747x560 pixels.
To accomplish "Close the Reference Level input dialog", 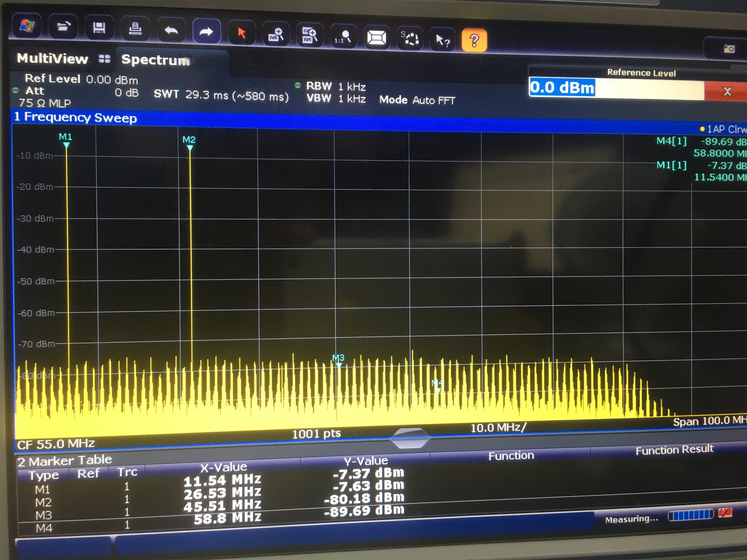I will click(x=727, y=91).
